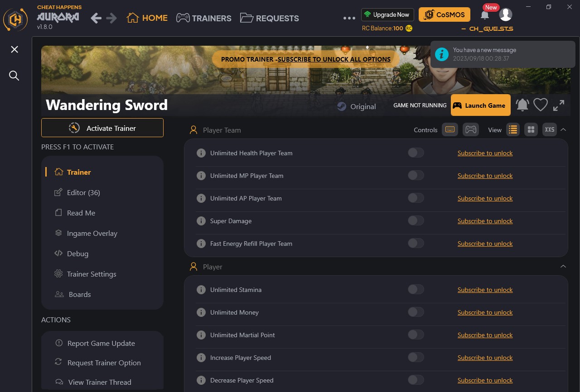Go forward with the right arrow
Viewport: 580px width, 392px height.
(111, 18)
